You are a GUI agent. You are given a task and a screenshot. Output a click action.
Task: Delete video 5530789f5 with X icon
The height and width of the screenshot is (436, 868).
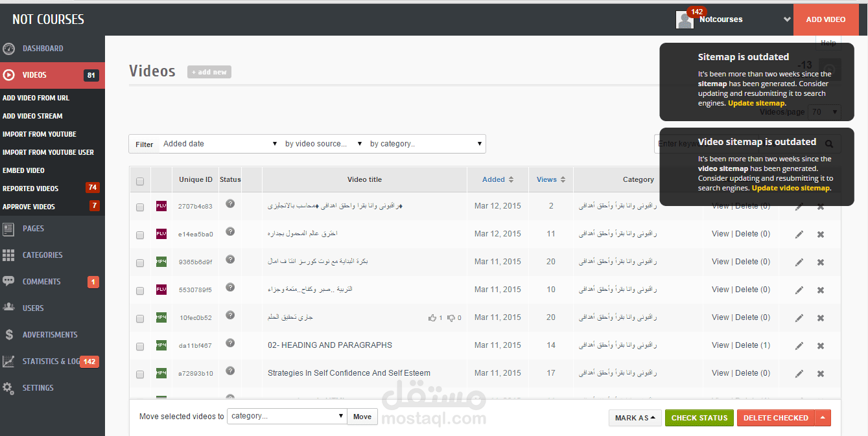[821, 290]
